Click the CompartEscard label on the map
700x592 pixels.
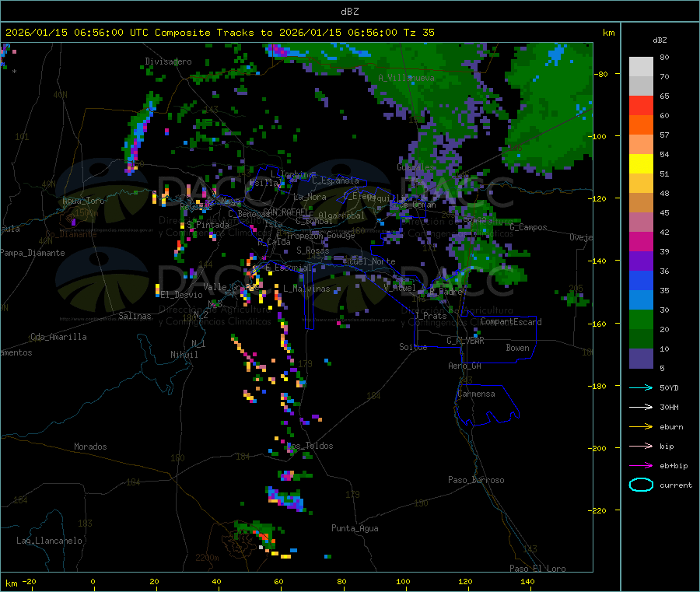coord(511,322)
